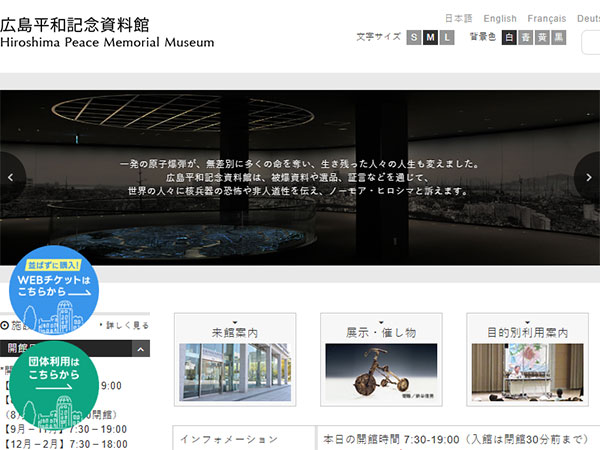Collapse the 開館 hours panel chevron

coord(141,349)
